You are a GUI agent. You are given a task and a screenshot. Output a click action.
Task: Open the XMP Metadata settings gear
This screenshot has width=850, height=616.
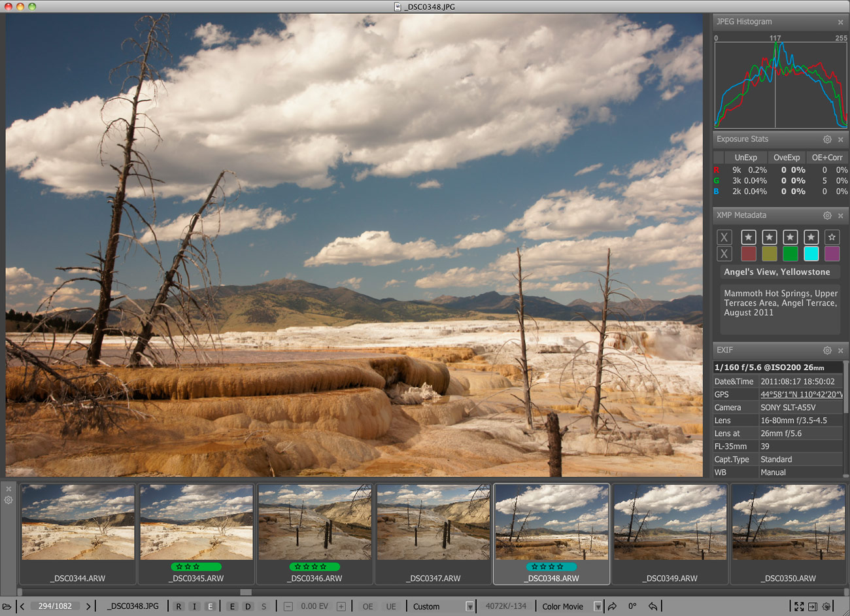827,215
